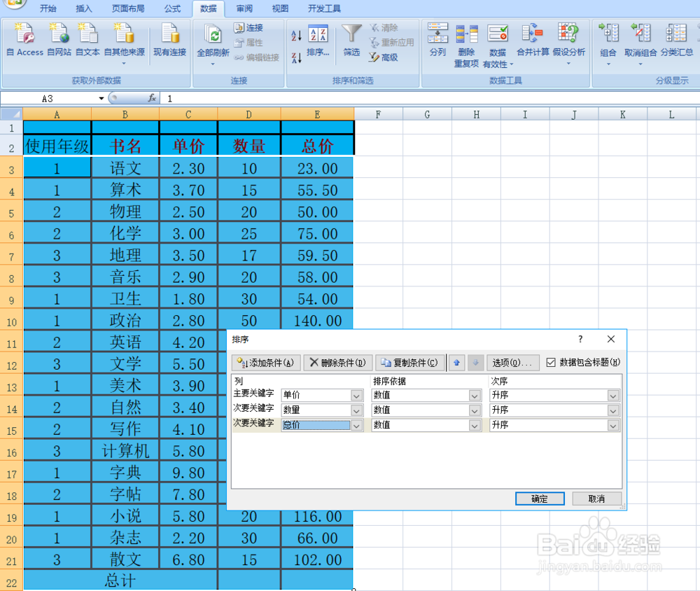The height and width of the screenshot is (591, 700).
Task: Switch to the 审阅 tab
Action: pos(244,8)
